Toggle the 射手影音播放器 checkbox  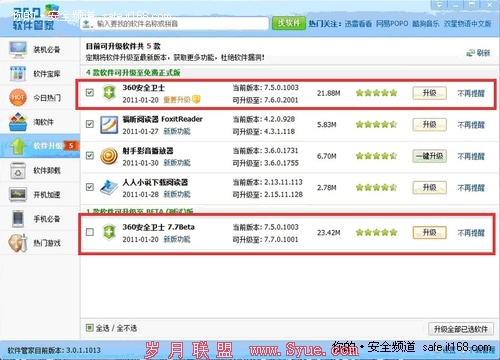[x=90, y=155]
